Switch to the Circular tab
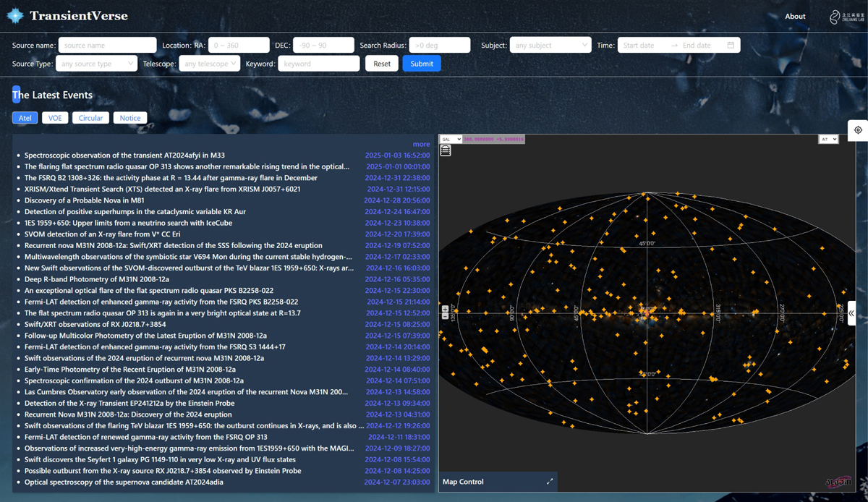The height and width of the screenshot is (502, 868). point(90,118)
